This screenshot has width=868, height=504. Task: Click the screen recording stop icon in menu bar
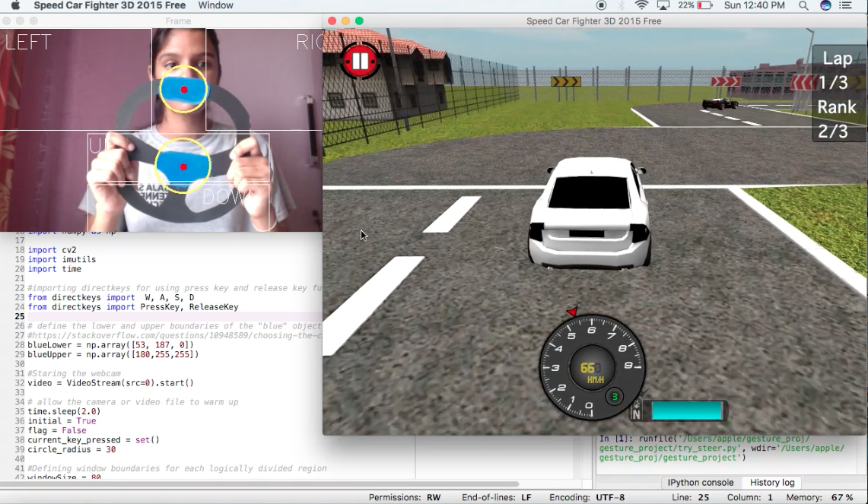(x=601, y=5)
